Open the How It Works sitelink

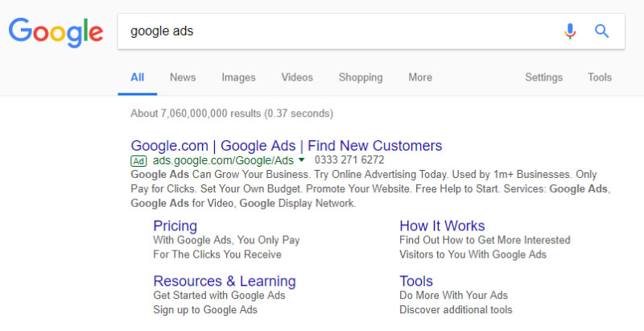(x=442, y=225)
